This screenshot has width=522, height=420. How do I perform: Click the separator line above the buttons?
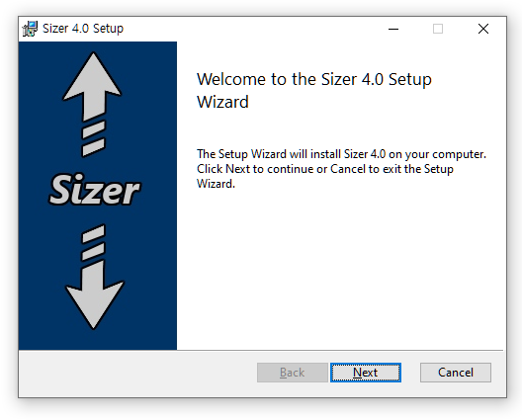pos(261,350)
